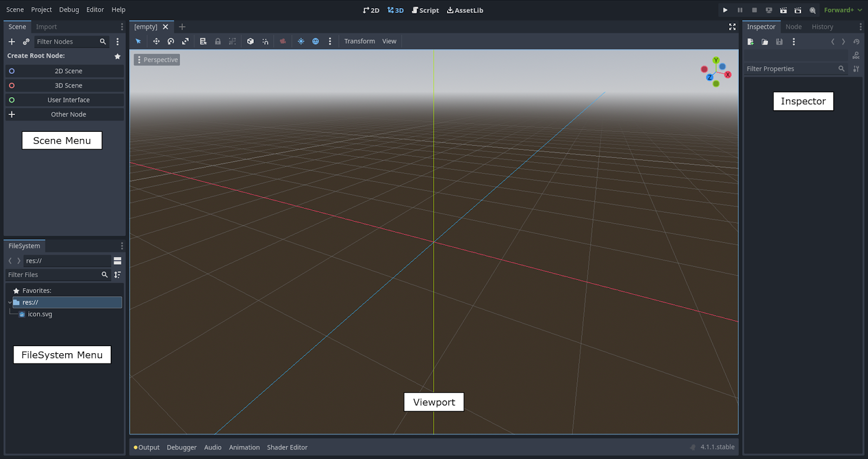Run the current scene clapperboard icon
This screenshot has width=868, height=459.
point(783,10)
